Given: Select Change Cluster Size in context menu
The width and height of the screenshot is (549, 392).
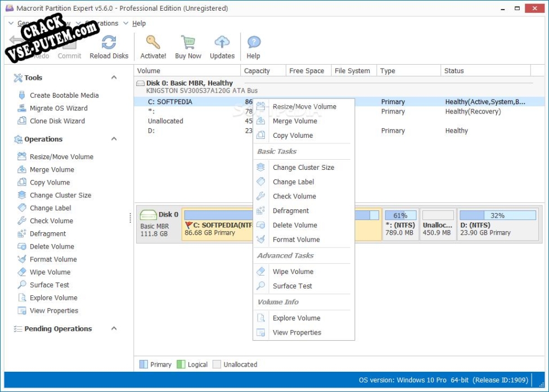Looking at the screenshot, I should pos(303,168).
